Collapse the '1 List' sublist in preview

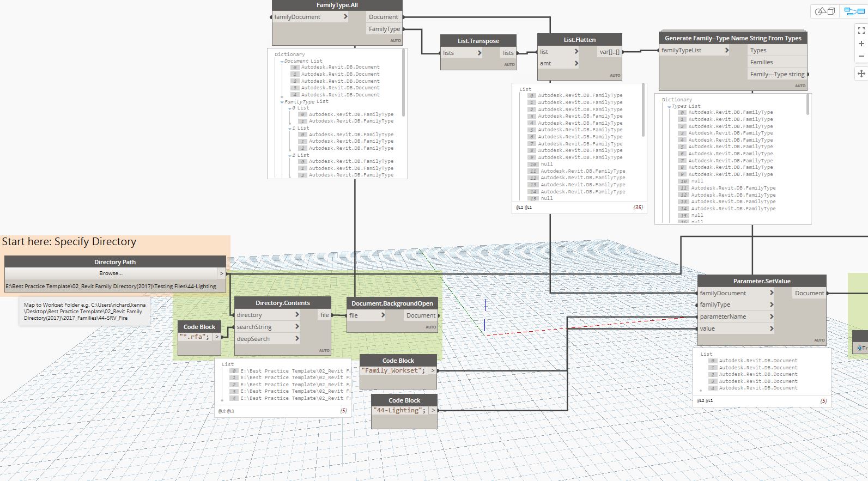tap(290, 128)
